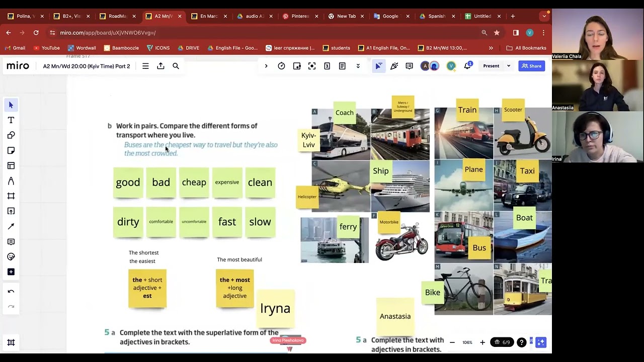Screen dimensions: 644x362
Task: Select the Sticky note tool
Action: 11,150
